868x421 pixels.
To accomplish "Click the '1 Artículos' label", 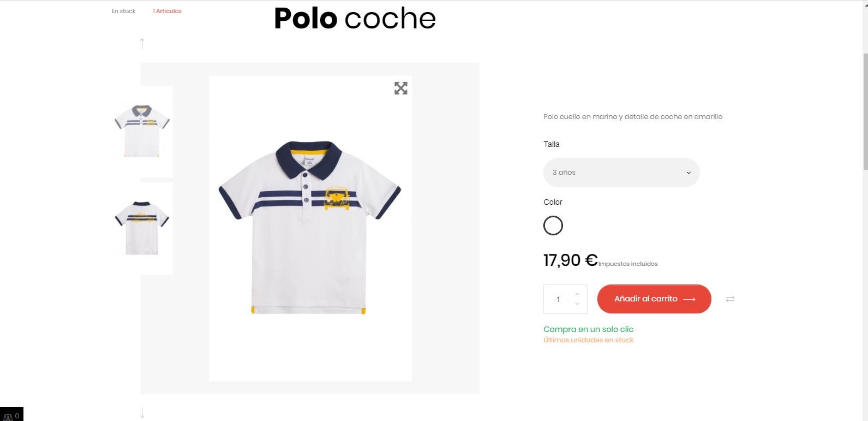I will point(167,11).
